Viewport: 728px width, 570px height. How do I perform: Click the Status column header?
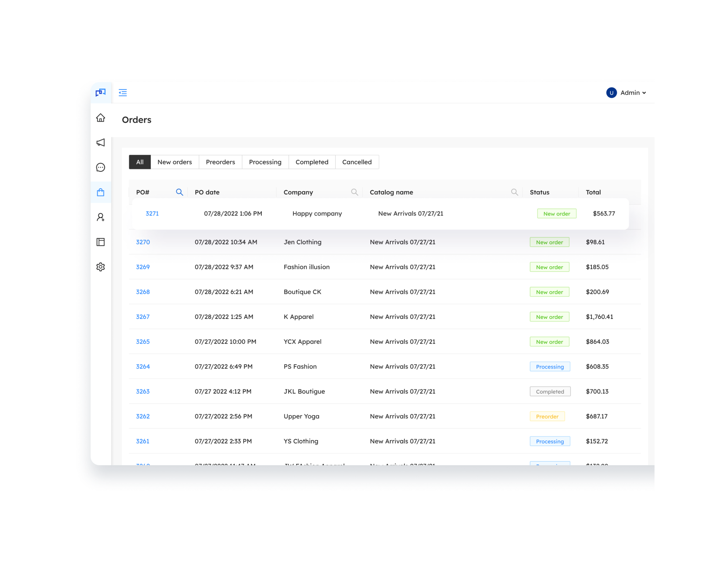540,192
